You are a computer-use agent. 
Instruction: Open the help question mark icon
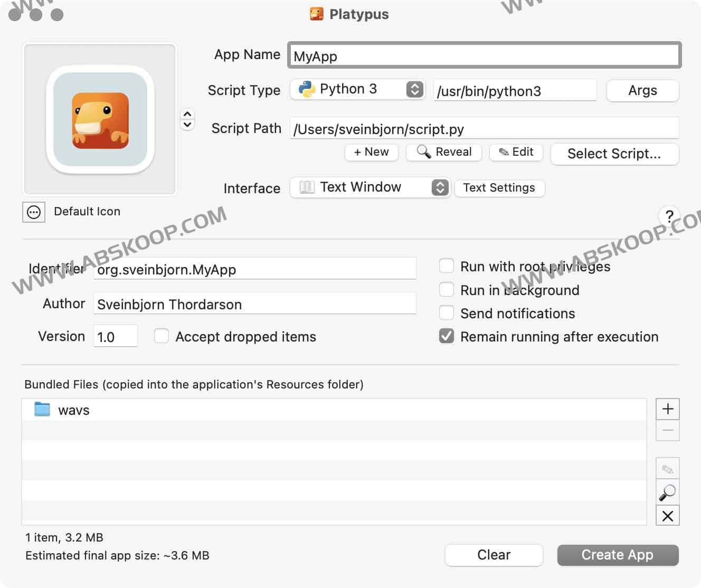click(x=669, y=216)
